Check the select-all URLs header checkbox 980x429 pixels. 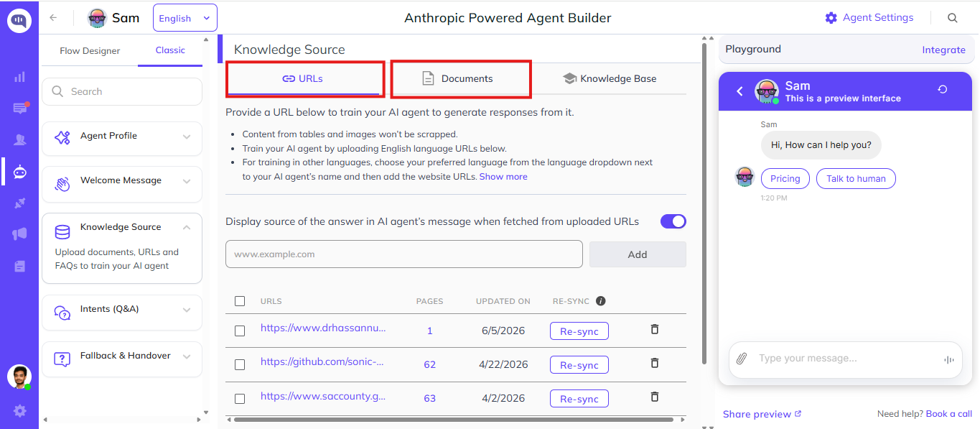[x=240, y=301]
